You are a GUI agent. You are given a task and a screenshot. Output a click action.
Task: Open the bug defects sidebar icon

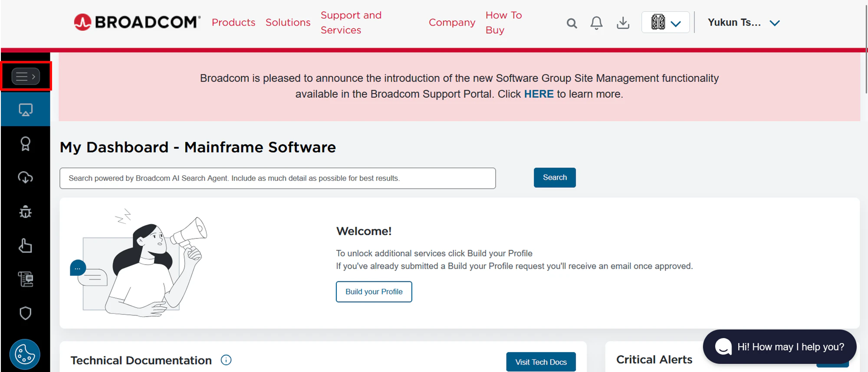(x=26, y=211)
